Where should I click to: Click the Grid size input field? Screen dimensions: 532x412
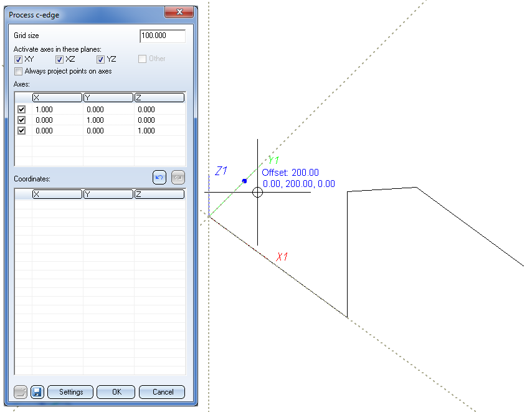[163, 36]
